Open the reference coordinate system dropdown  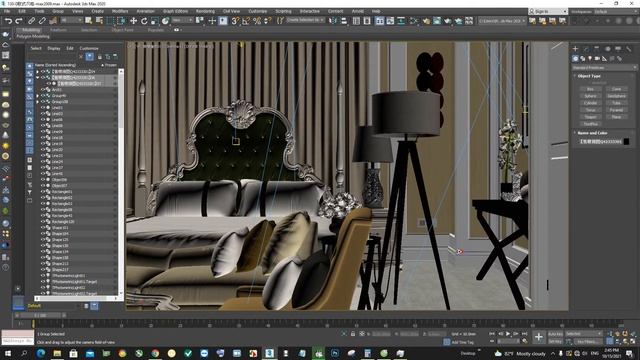click(182, 20)
